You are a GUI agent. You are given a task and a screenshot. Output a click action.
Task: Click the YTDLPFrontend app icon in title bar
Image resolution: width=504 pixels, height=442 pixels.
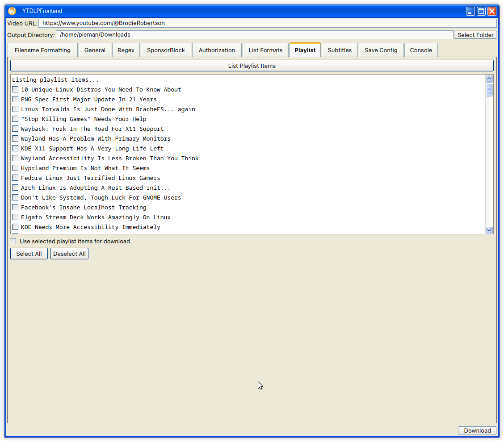coord(12,11)
